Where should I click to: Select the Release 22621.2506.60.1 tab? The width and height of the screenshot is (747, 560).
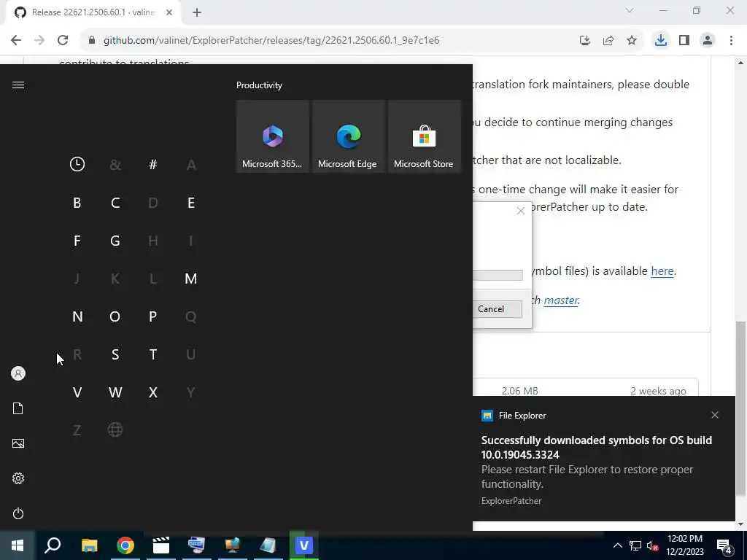93,13
